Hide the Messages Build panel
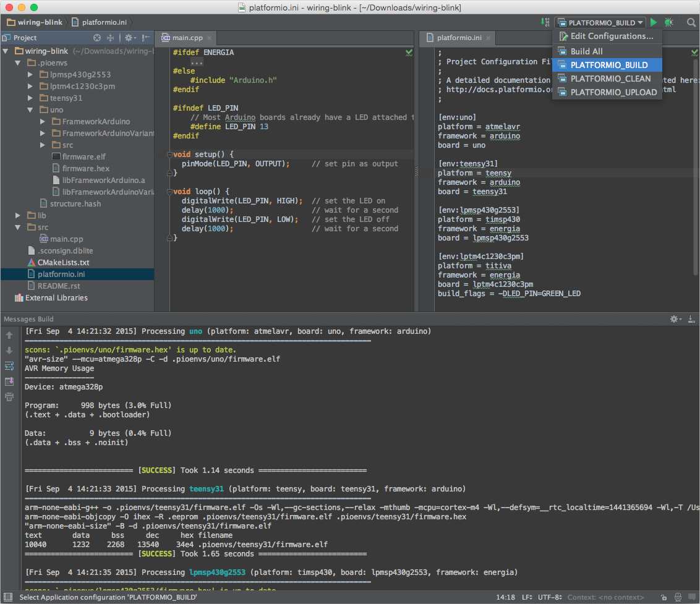 (691, 319)
